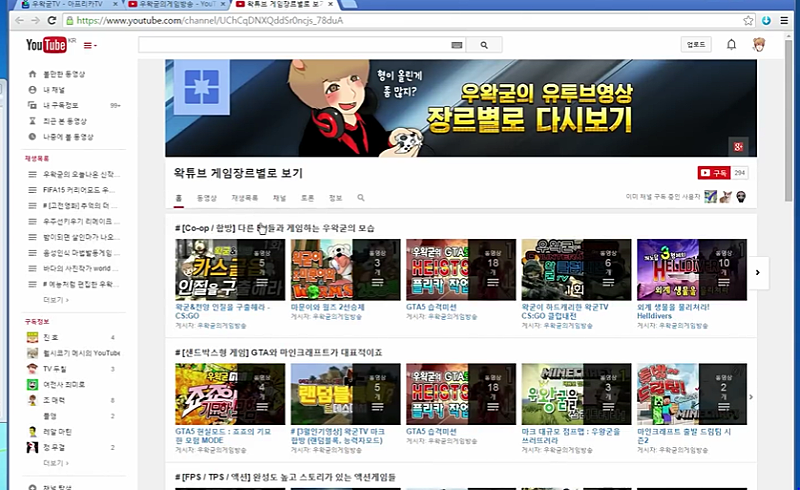The width and height of the screenshot is (800, 490).
Task: Open the GTA5 JoJo mode playlist thumbnail
Action: point(230,394)
